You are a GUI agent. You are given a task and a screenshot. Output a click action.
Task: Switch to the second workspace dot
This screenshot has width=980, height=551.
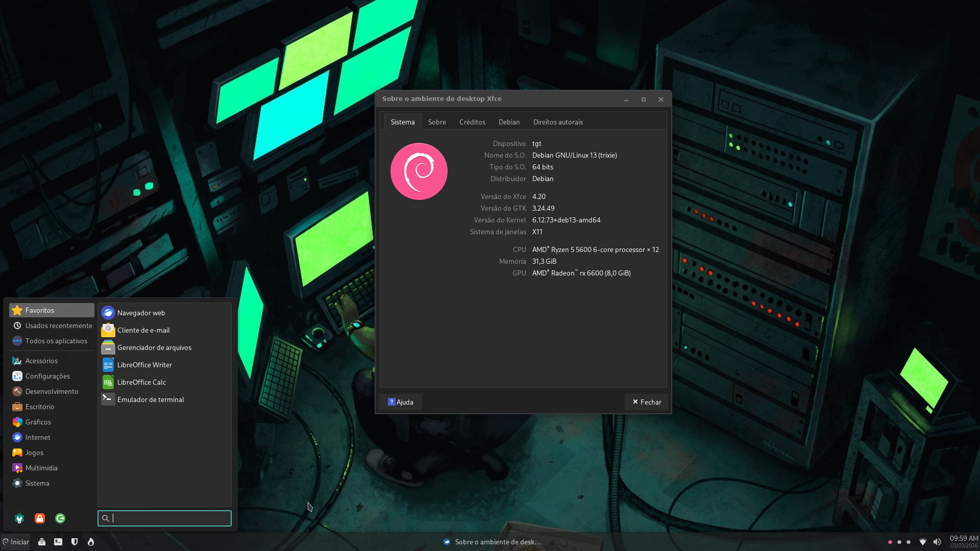point(899,542)
